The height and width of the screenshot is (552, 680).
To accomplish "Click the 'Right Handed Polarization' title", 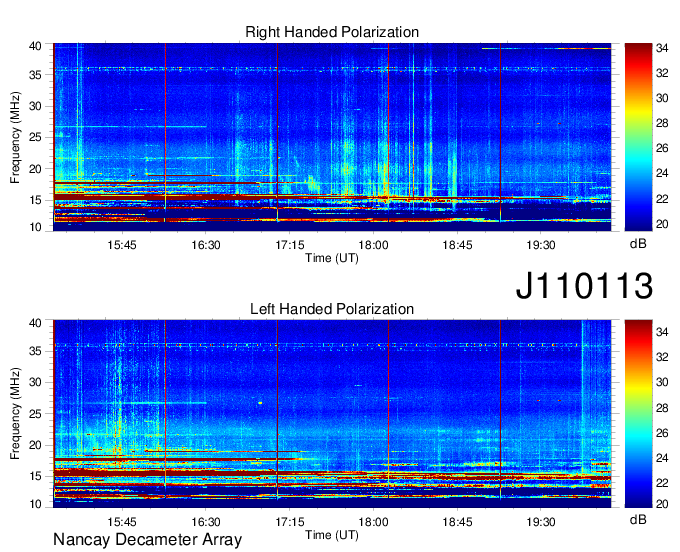I will point(332,32).
